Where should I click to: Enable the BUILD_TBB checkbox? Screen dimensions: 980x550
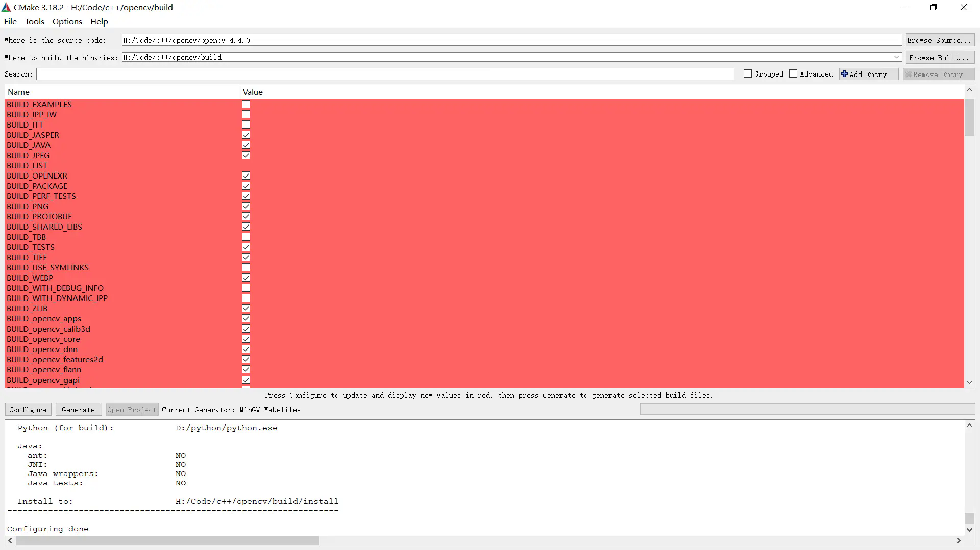pyautogui.click(x=246, y=237)
